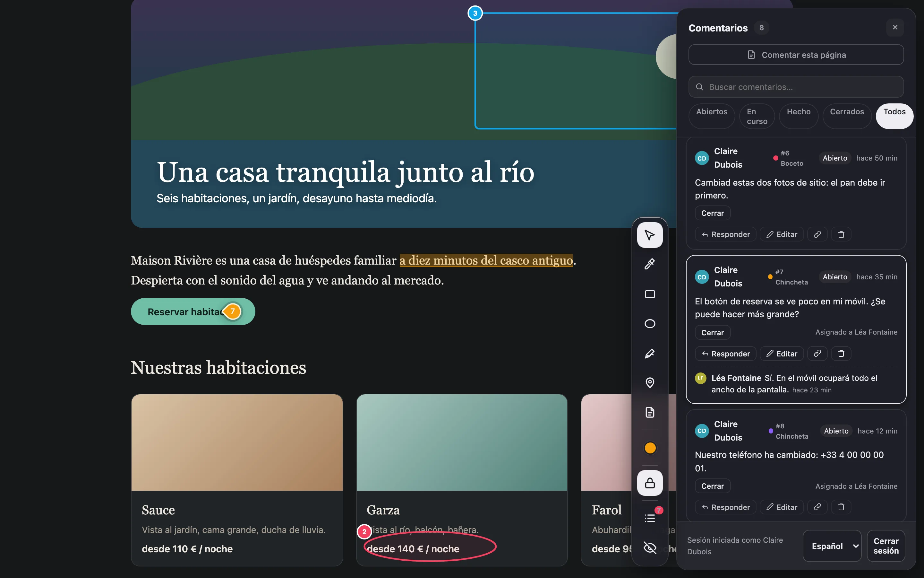924x578 pixels.
Task: Responder to comment #7
Action: coord(725,354)
